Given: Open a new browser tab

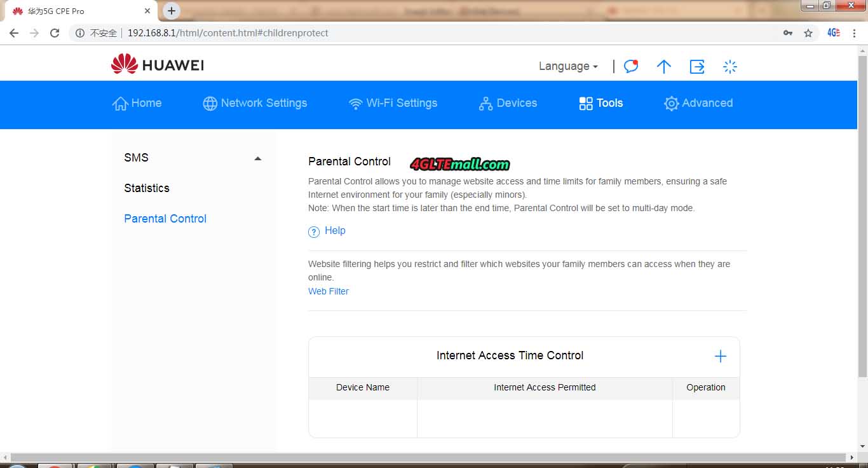Looking at the screenshot, I should click(x=172, y=11).
